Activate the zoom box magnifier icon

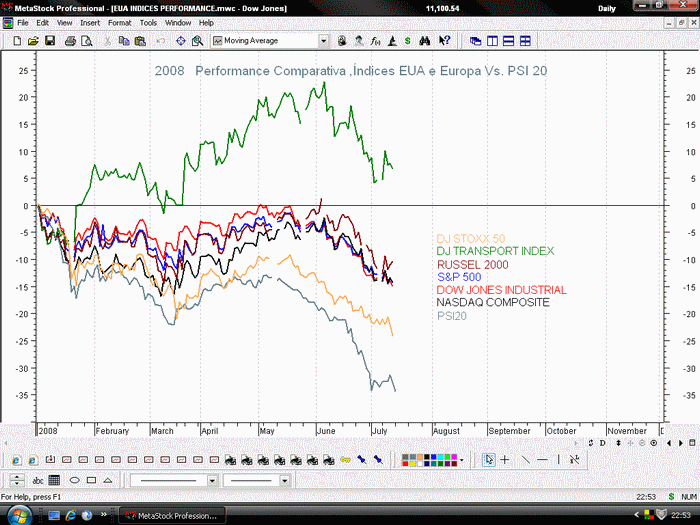click(197, 41)
